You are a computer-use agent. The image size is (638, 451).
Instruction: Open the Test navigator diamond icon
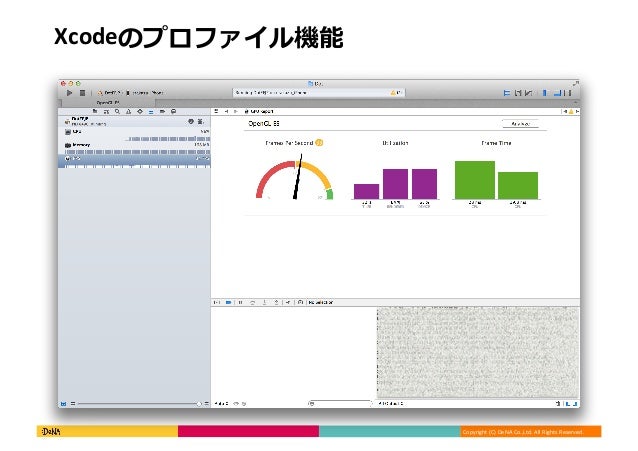[140, 112]
